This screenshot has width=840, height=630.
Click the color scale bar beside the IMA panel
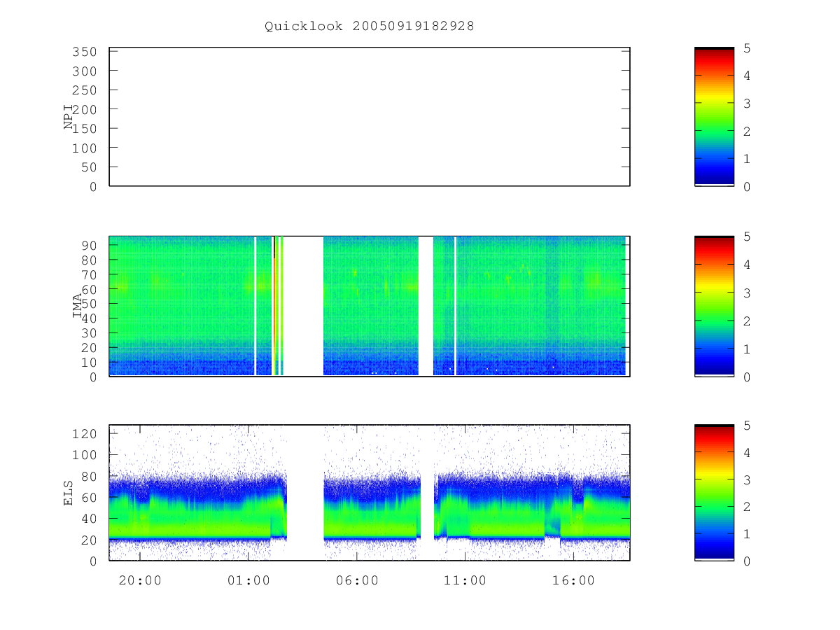[x=714, y=306]
